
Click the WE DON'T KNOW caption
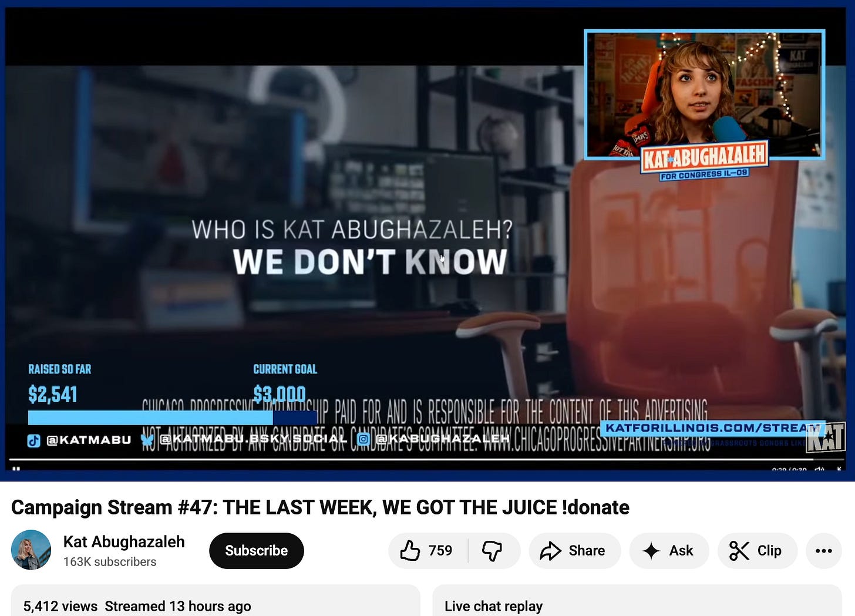click(370, 262)
